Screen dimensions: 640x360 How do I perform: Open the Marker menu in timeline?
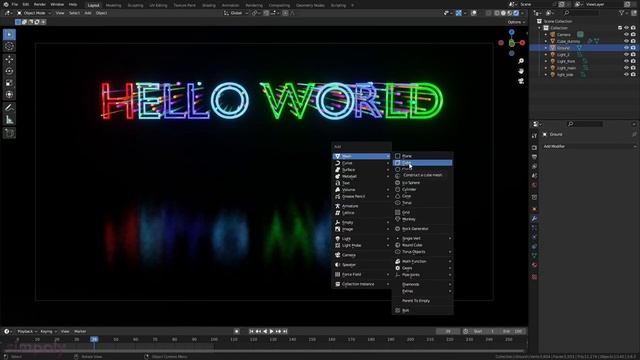pos(80,331)
